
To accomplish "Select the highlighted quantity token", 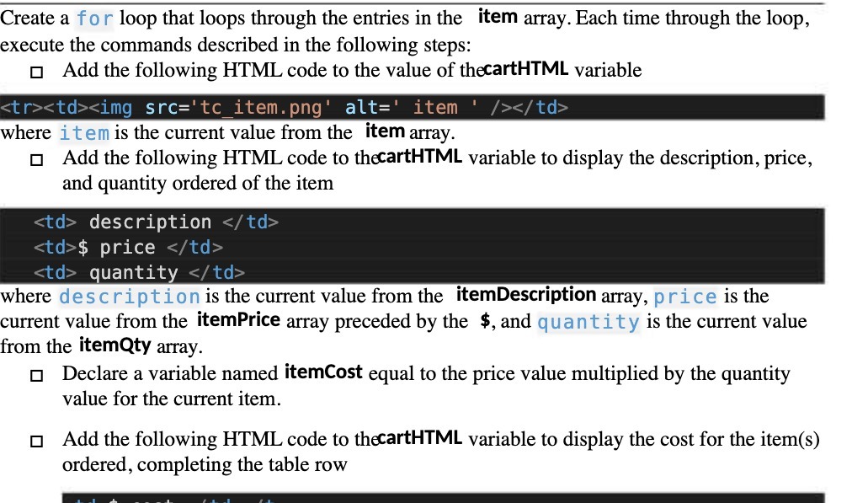I will pyautogui.click(x=588, y=322).
